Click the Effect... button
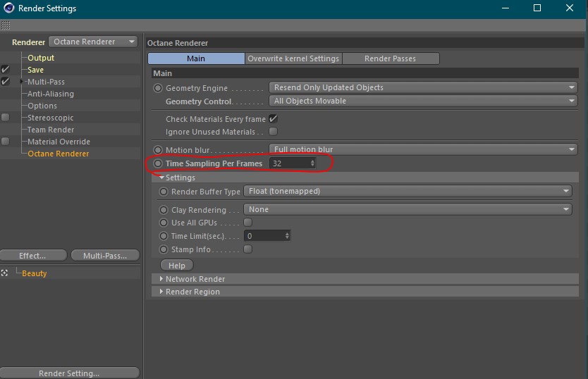 pyautogui.click(x=33, y=255)
